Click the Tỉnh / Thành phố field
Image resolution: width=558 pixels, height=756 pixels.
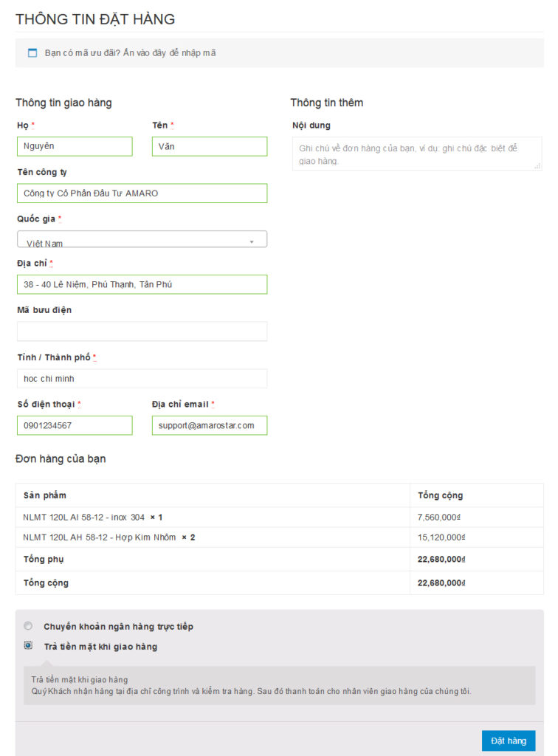pyautogui.click(x=142, y=379)
